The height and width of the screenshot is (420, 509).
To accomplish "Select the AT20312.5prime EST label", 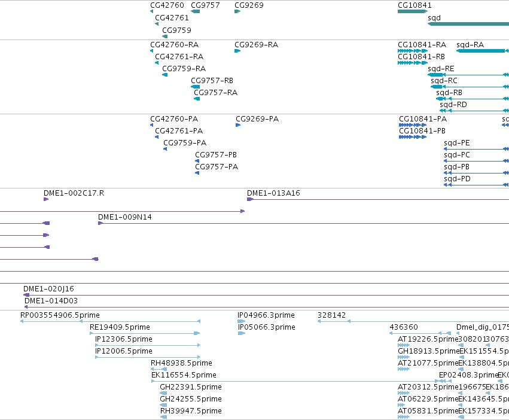I will (428, 387).
